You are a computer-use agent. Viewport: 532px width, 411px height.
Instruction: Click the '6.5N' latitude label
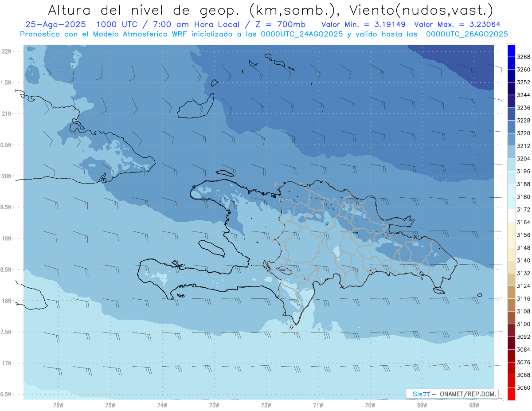tap(6, 394)
